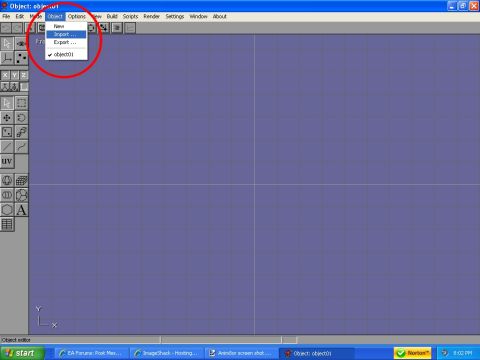
Task: Pick the Uniform scale tool
Action: coord(21,132)
